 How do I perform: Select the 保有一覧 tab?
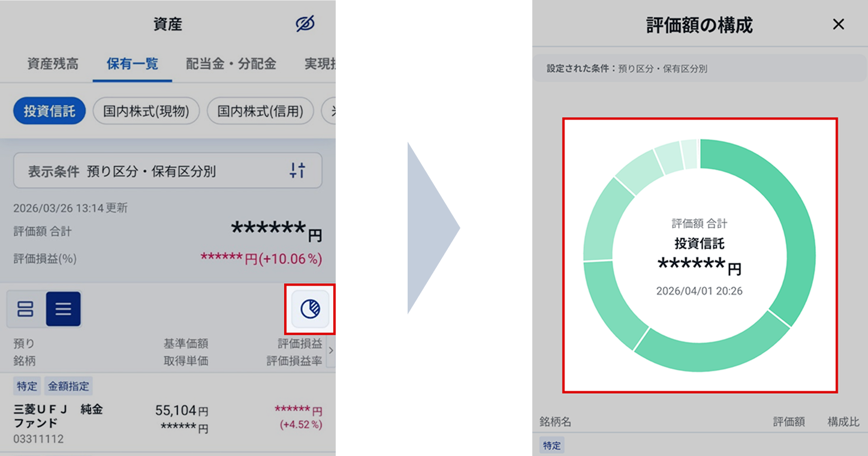point(132,64)
